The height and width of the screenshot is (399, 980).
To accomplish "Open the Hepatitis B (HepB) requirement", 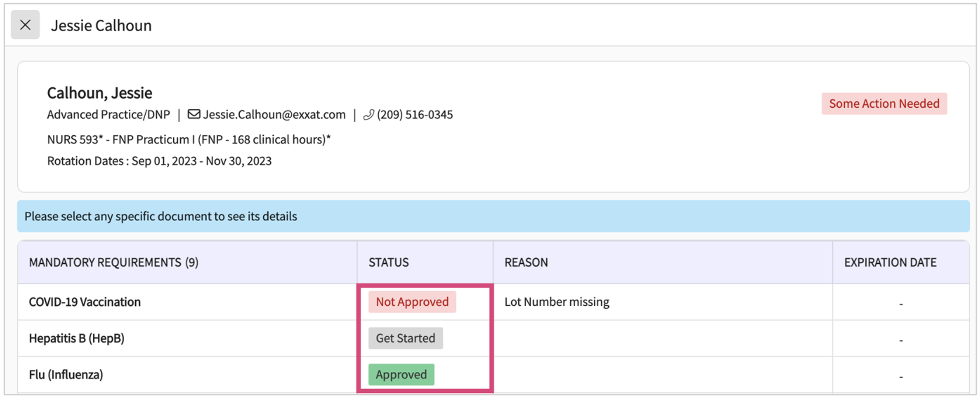I will [x=76, y=338].
